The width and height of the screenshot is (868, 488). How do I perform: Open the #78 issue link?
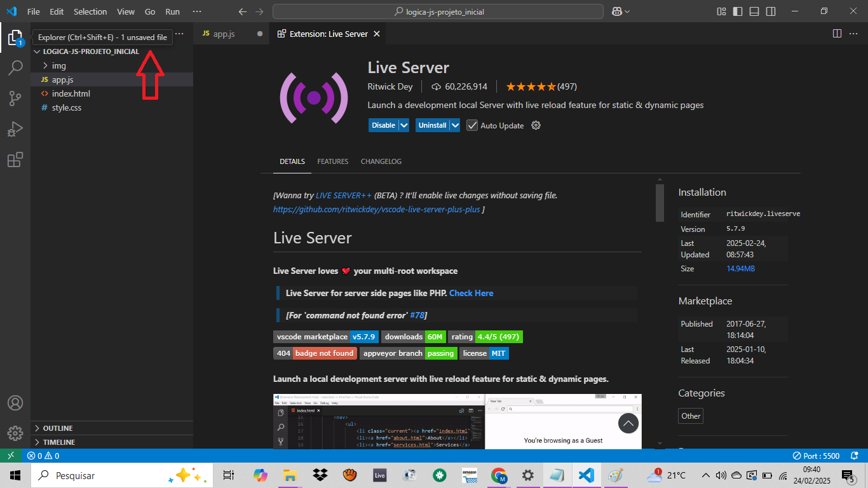pos(417,315)
